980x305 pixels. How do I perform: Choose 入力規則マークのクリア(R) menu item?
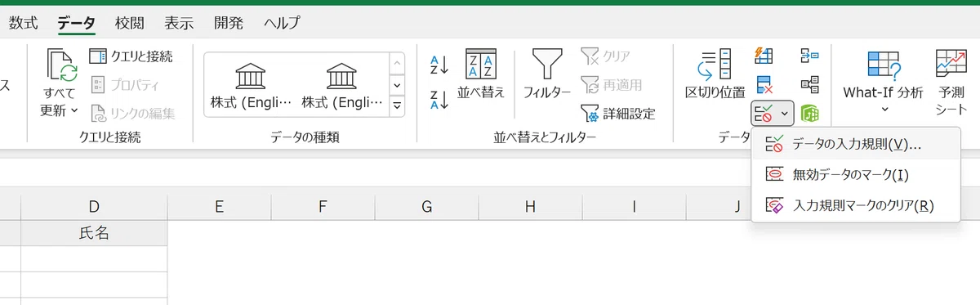pos(856,205)
